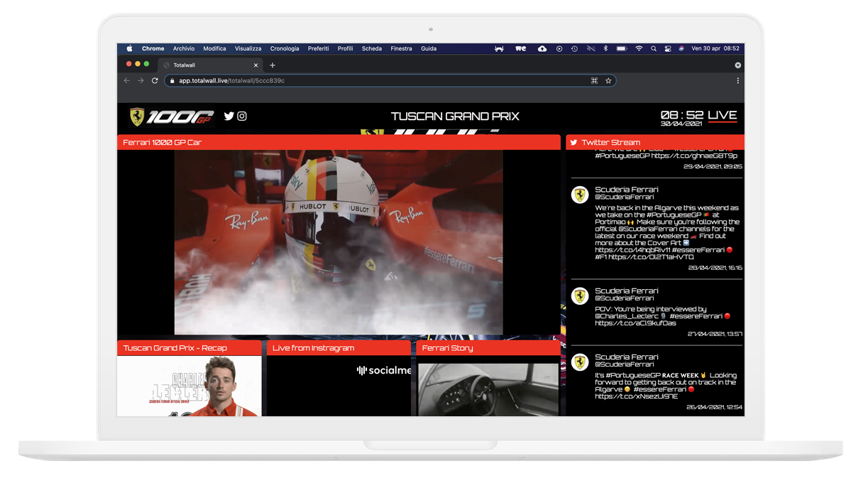
Task: Click the Charles Leclerc recap video thumbnail
Action: (x=189, y=386)
